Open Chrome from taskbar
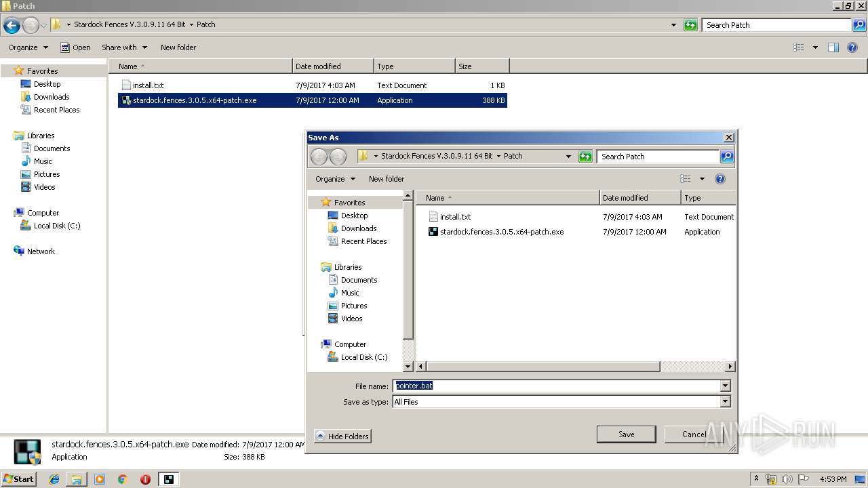 (x=122, y=479)
